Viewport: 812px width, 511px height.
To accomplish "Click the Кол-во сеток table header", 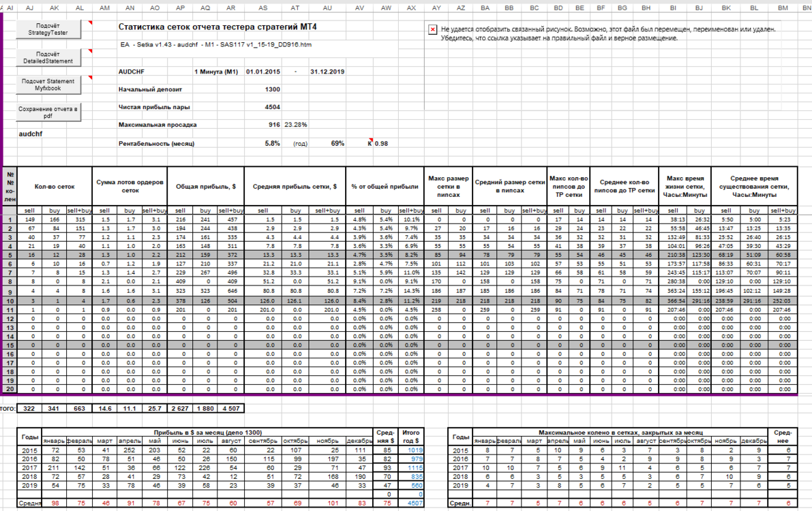I will pos(55,187).
